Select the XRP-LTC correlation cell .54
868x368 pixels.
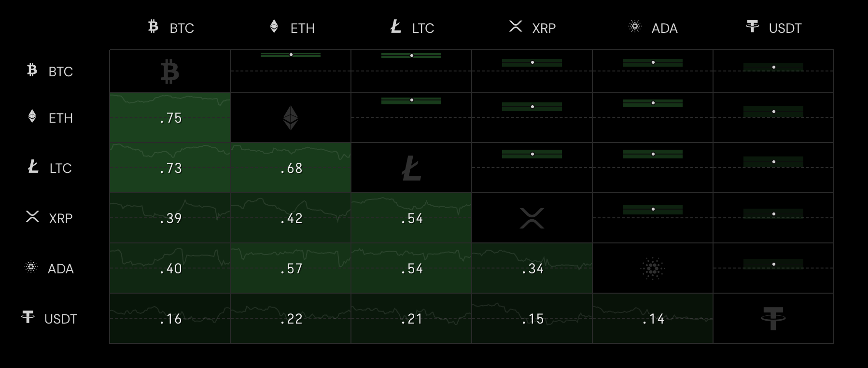point(411,218)
